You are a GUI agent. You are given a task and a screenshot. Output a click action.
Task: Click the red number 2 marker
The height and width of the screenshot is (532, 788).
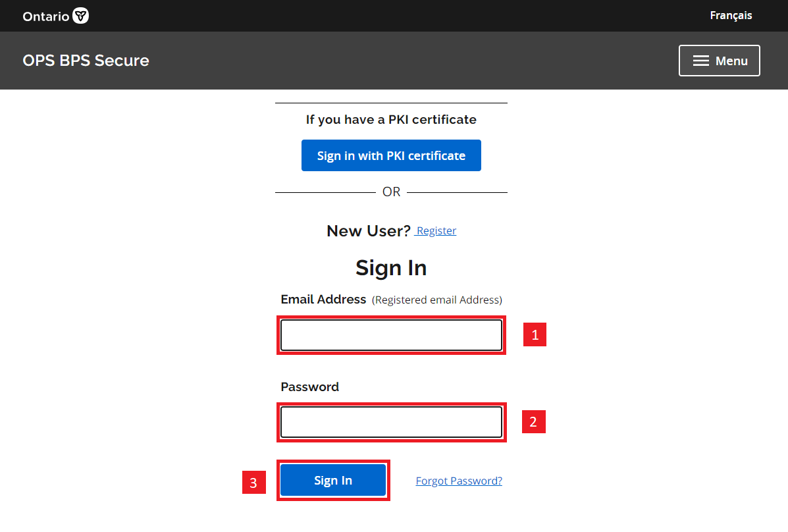533,422
